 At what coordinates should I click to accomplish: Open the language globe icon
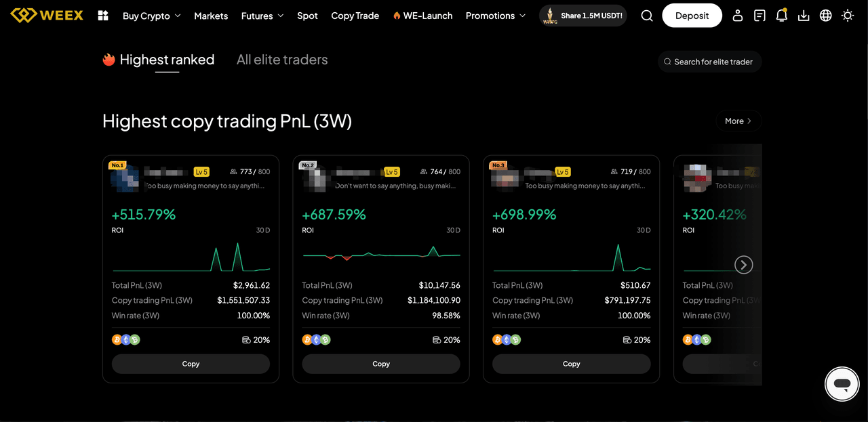(825, 16)
